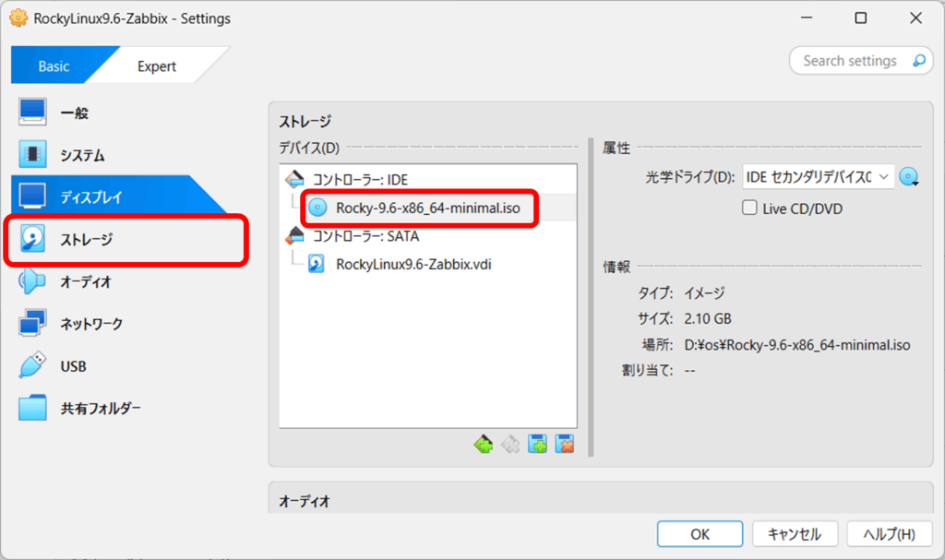This screenshot has width=945, height=560.
Task: Click the add attachment icon
Action: (x=538, y=445)
